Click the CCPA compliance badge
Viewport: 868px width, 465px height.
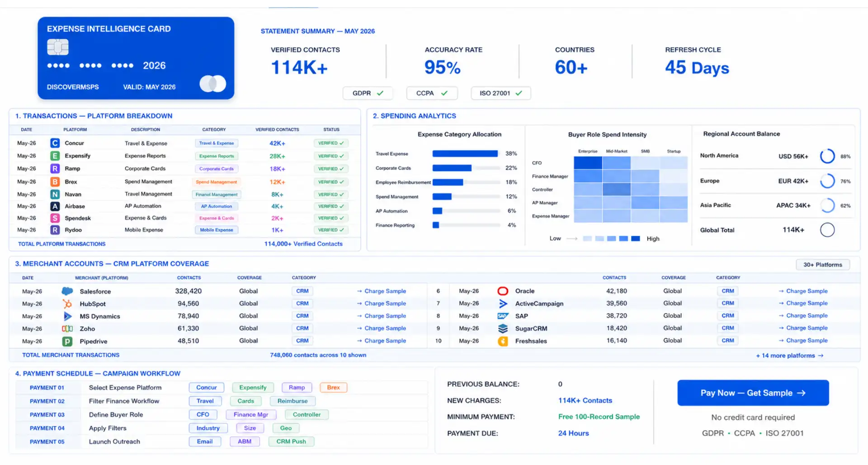click(x=432, y=93)
